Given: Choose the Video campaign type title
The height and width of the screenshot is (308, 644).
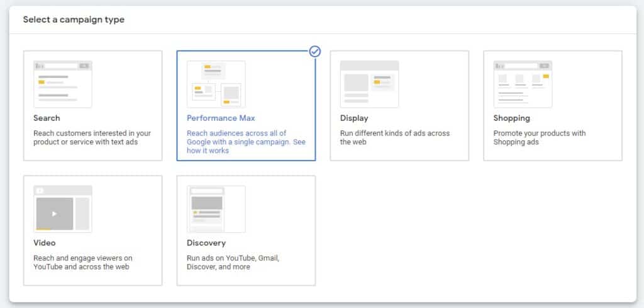Looking at the screenshot, I should [45, 242].
